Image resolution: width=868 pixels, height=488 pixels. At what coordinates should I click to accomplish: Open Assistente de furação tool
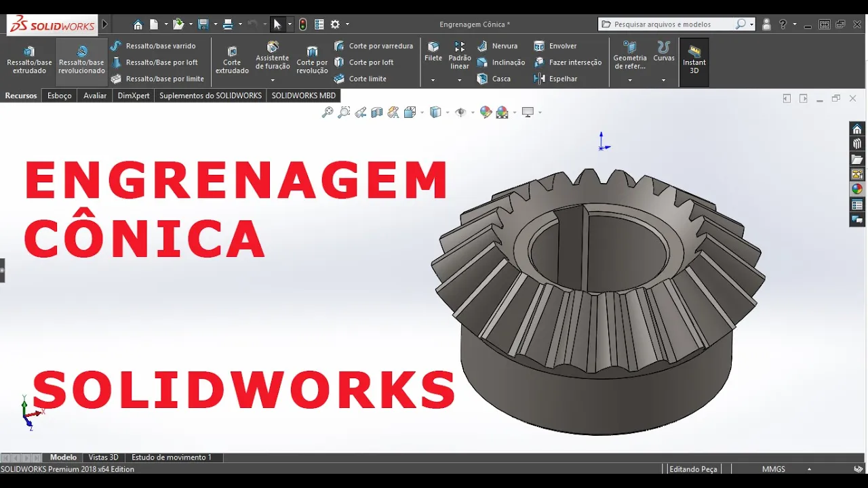tap(273, 56)
